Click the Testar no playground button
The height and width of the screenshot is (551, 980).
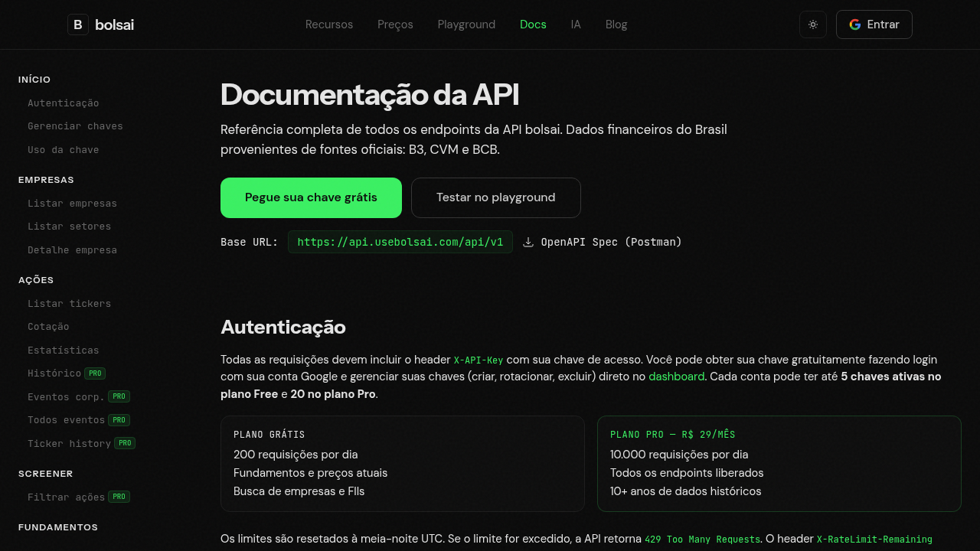coord(496,197)
